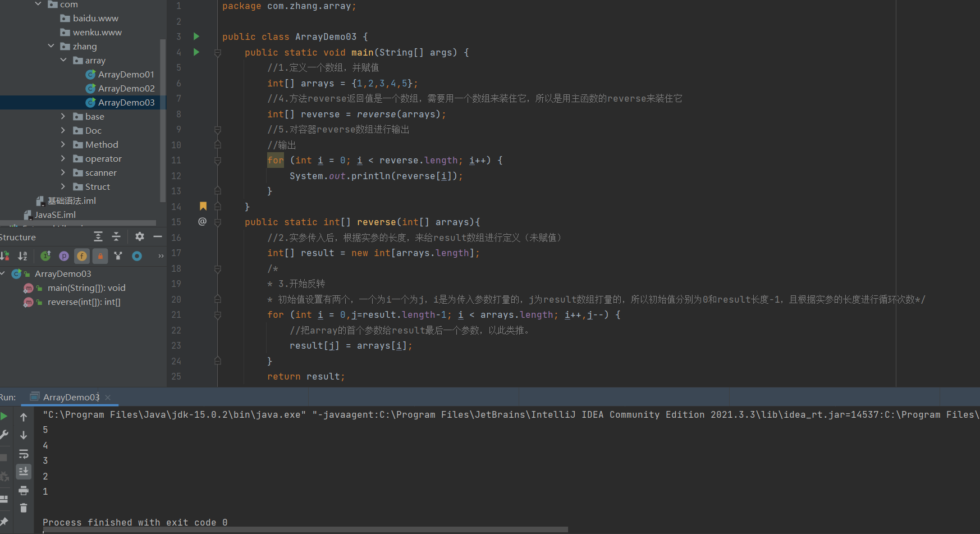
Task: Toggle show anonymous classes in Structure
Action: pyautogui.click(x=118, y=256)
